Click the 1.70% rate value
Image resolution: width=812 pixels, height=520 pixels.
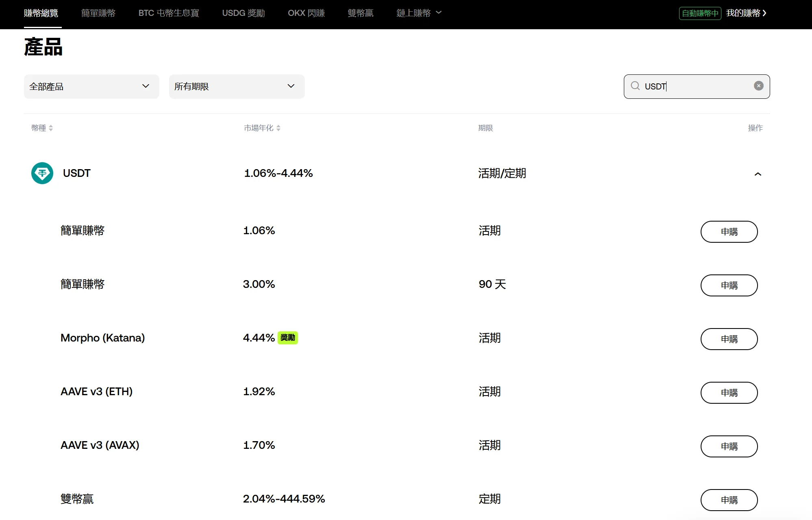[x=259, y=445]
